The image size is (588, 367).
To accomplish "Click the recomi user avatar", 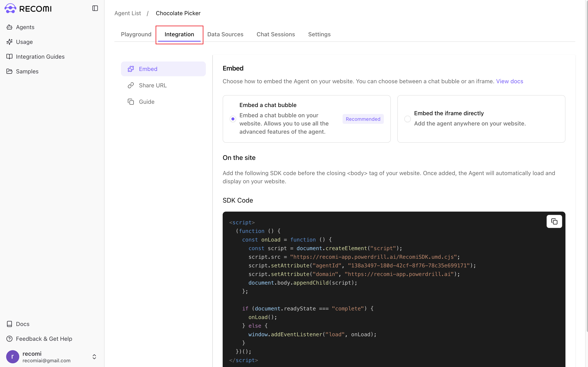I will (x=13, y=357).
